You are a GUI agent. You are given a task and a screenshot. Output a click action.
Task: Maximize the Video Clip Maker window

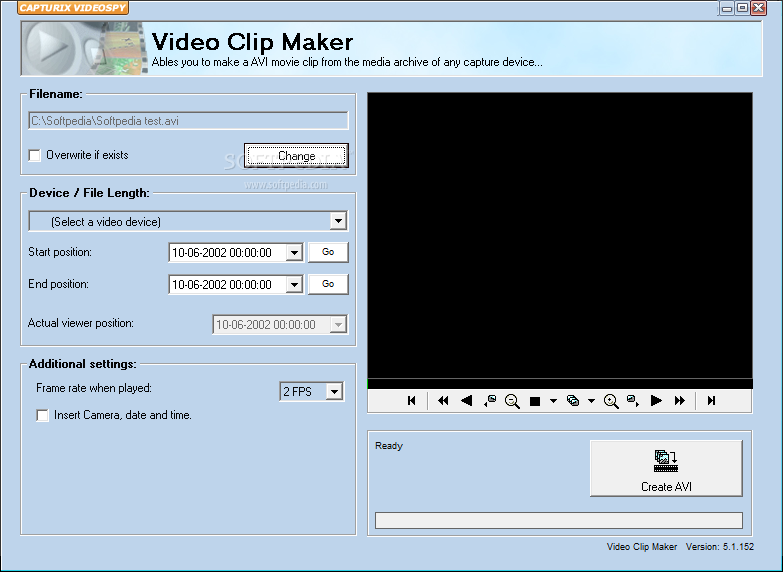point(743,8)
